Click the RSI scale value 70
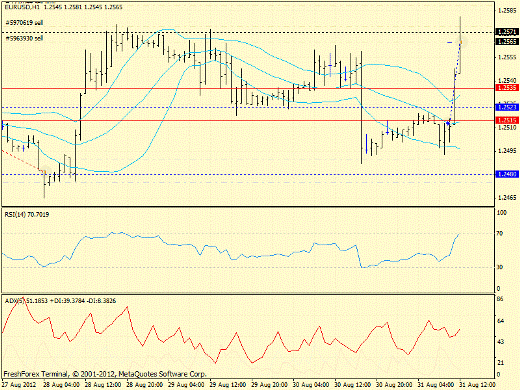520x390 pixels. (500, 234)
